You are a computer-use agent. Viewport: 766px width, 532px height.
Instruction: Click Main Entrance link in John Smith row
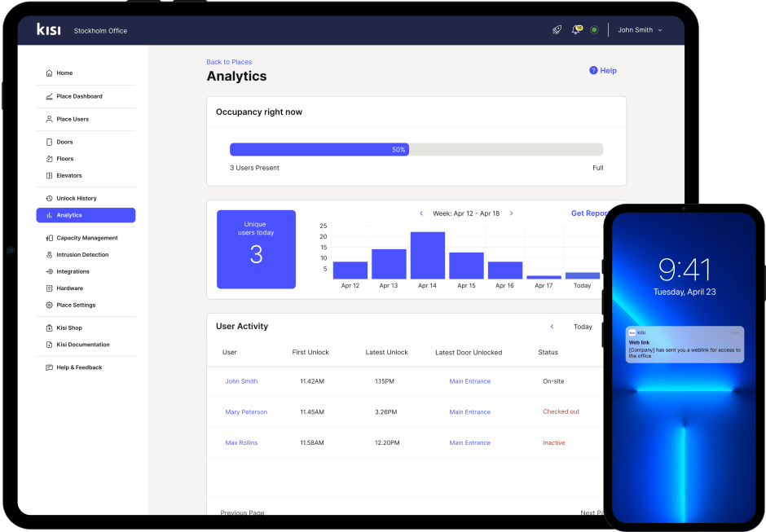470,381
